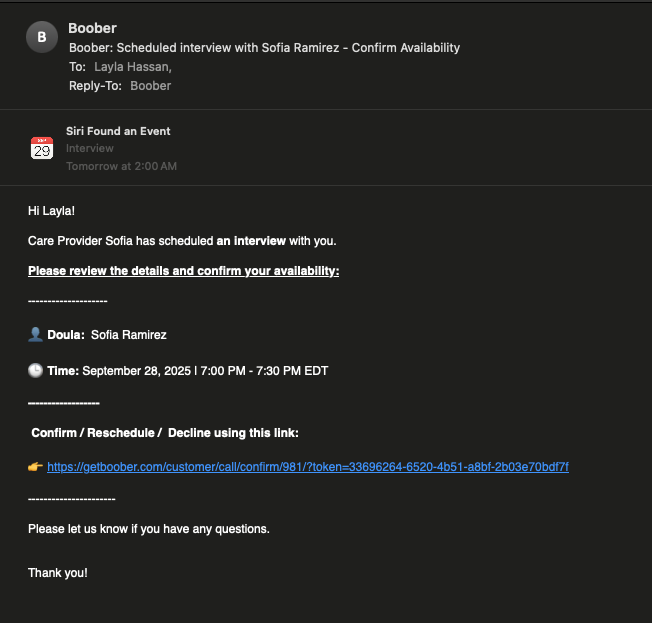Click the September 28, 2025 interview date

[x=137, y=371]
